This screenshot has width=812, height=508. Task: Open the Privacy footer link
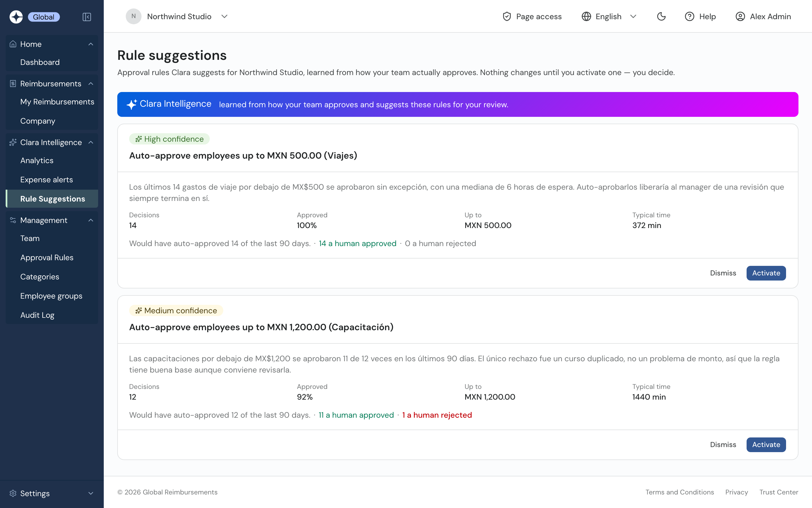(x=736, y=492)
